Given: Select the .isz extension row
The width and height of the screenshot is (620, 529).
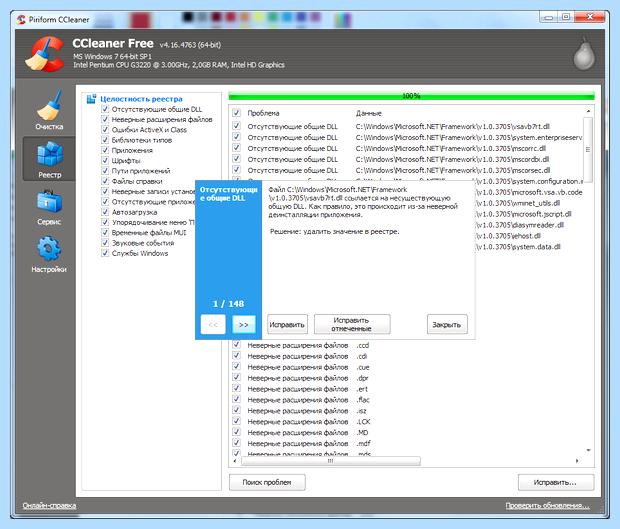Looking at the screenshot, I should 407,411.
